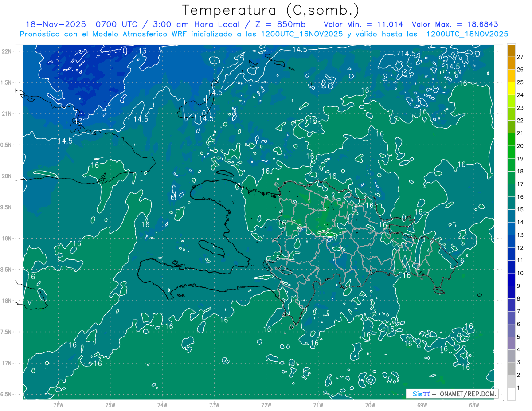
Task: Click the '68W' longitude axis label
Action: pos(474,405)
